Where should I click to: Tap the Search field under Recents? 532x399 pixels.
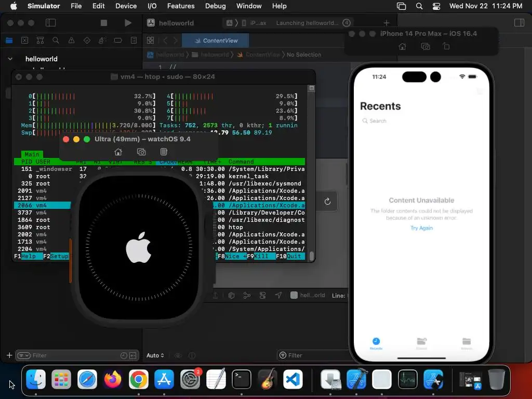[x=421, y=121]
